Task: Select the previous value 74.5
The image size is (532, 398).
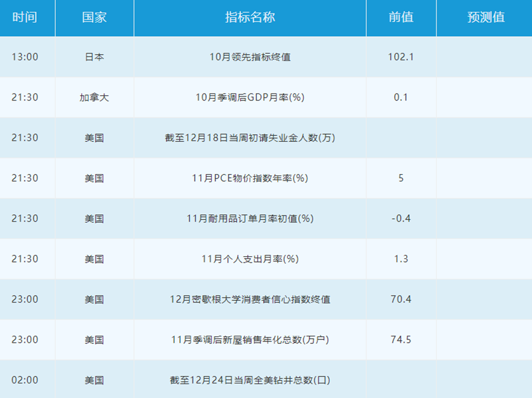Action: [401, 340]
